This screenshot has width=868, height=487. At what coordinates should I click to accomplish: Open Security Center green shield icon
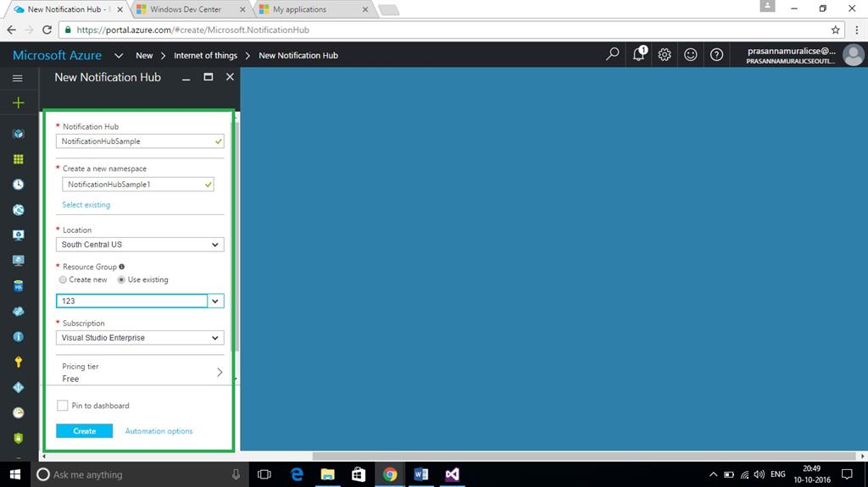click(19, 439)
